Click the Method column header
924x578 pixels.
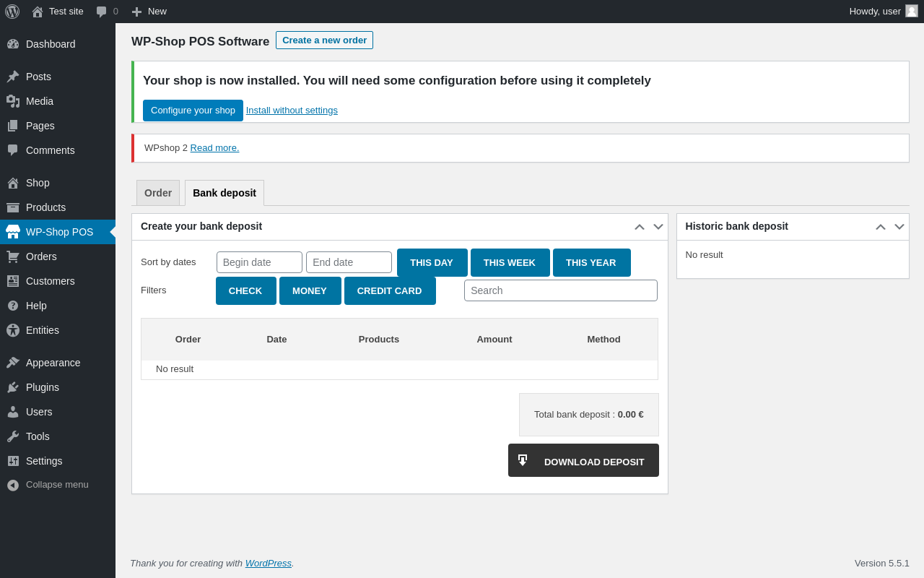coord(603,340)
